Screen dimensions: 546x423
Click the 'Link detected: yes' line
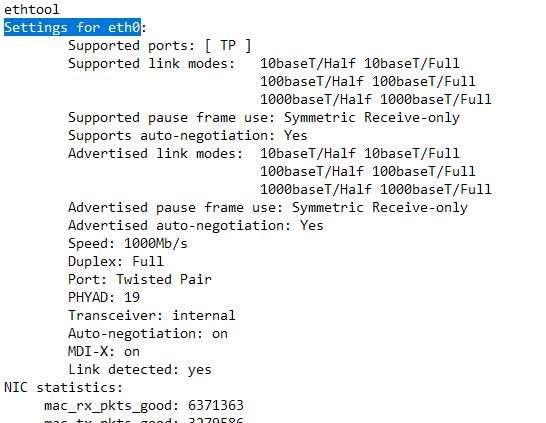(140, 370)
